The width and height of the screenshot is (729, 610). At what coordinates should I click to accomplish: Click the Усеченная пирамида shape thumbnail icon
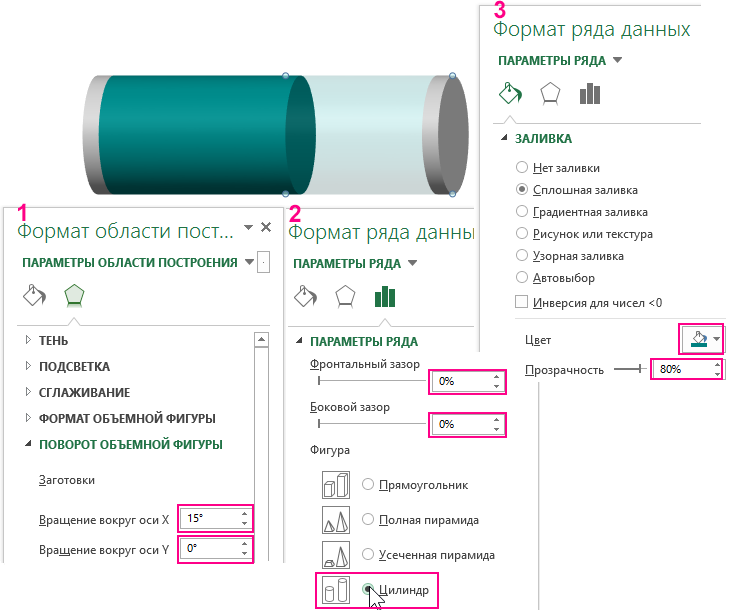pos(336,554)
